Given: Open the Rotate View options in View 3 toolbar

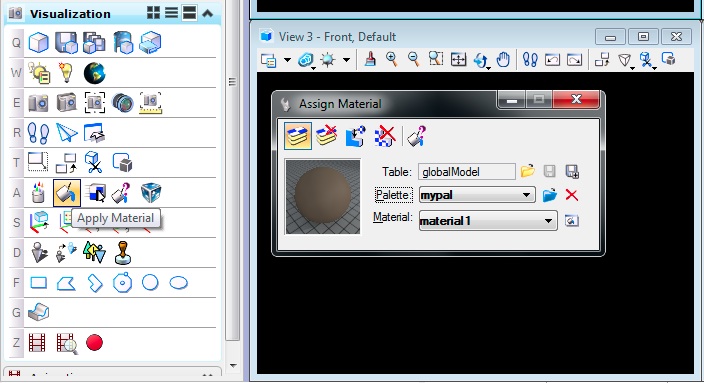Looking at the screenshot, I should [x=481, y=60].
